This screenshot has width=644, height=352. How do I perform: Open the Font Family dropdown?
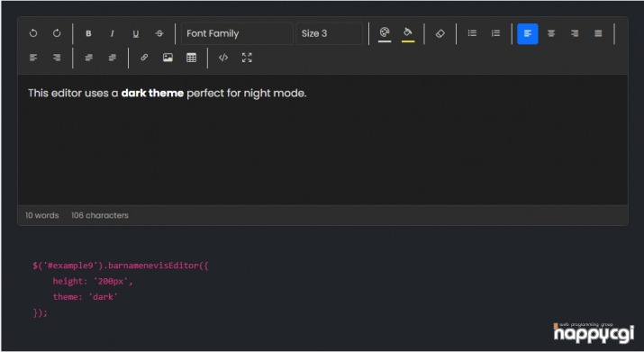(237, 33)
